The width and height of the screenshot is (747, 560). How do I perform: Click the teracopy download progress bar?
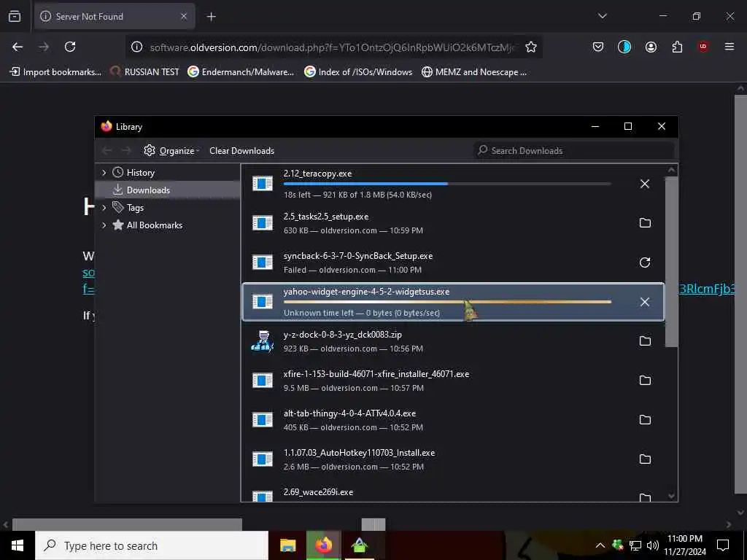point(447,183)
